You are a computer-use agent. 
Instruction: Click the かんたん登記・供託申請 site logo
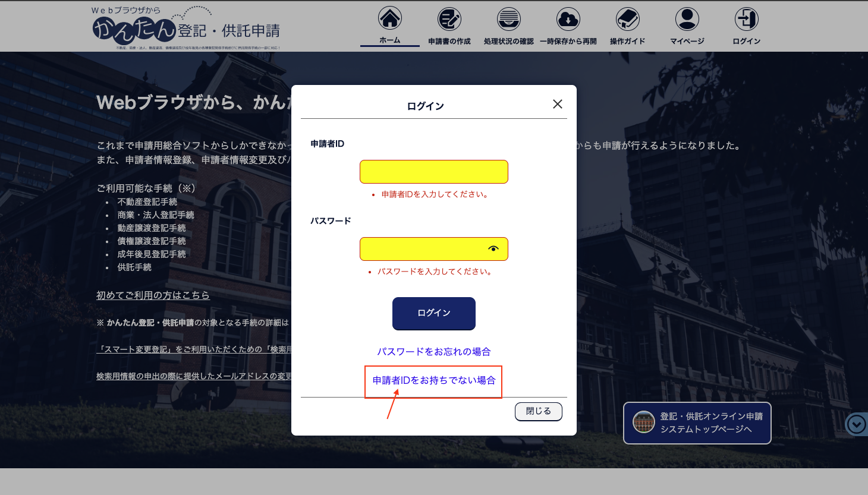click(x=185, y=29)
